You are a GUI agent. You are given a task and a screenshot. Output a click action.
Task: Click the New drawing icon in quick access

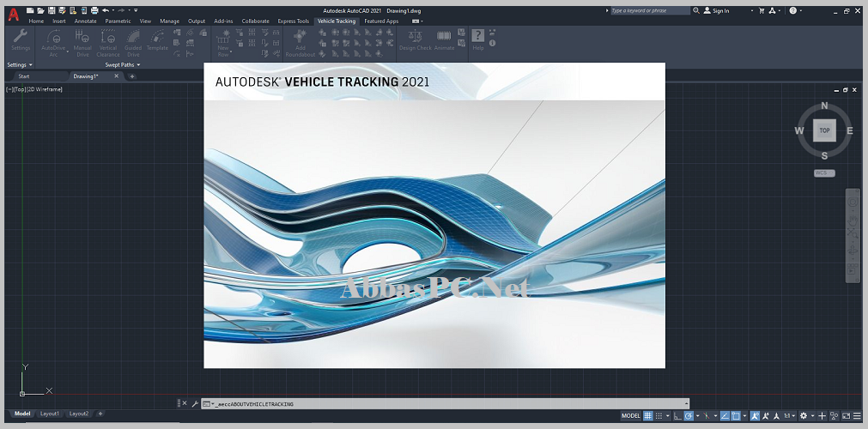click(30, 10)
